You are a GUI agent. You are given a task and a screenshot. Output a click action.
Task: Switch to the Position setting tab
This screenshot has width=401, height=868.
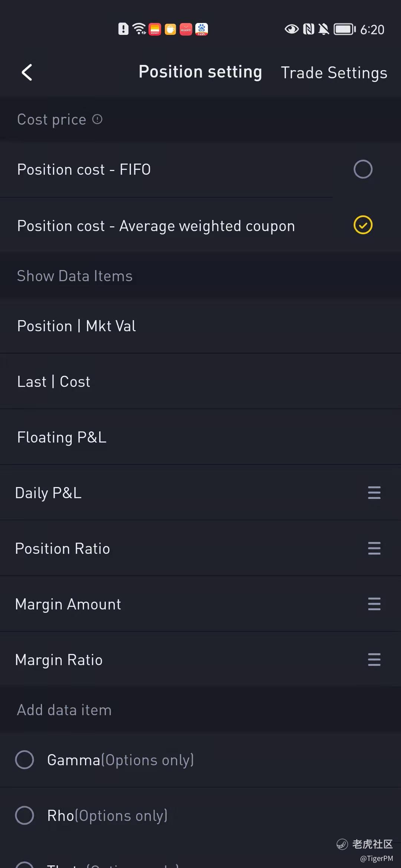(200, 72)
